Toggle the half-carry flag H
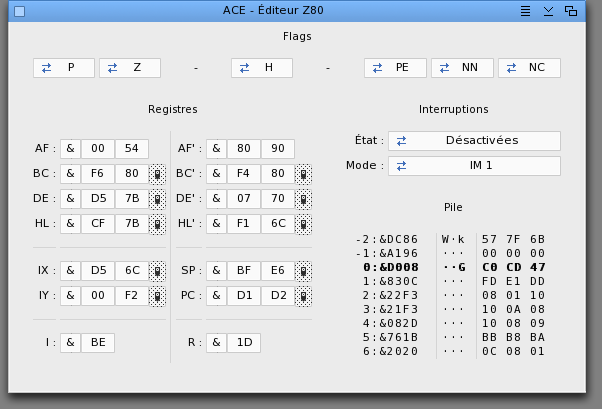This screenshot has height=409, width=602. click(262, 68)
